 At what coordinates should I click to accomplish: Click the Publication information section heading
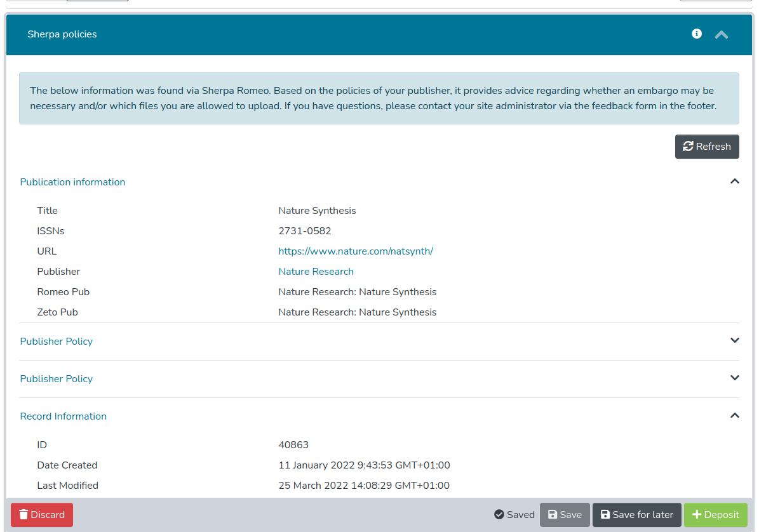coord(72,182)
